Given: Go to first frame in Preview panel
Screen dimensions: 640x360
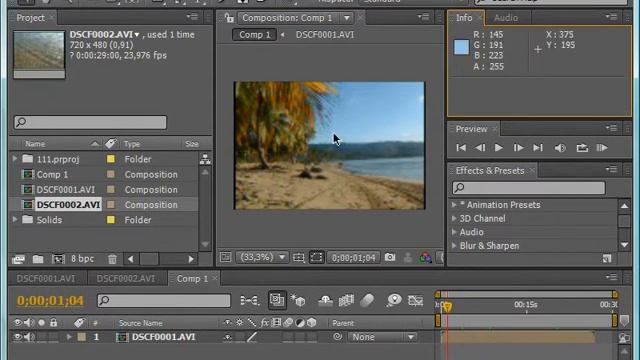Looking at the screenshot, I should click(x=461, y=148).
